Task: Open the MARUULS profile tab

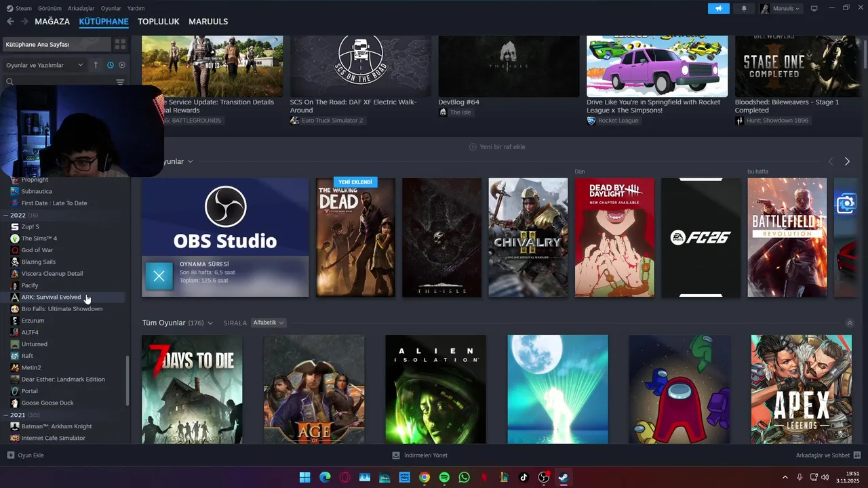Action: point(208,22)
